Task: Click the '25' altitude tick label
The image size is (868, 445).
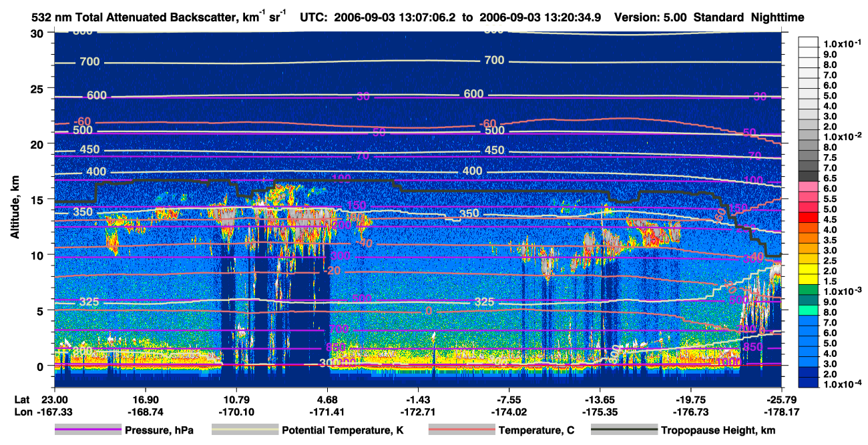Action: [x=39, y=88]
